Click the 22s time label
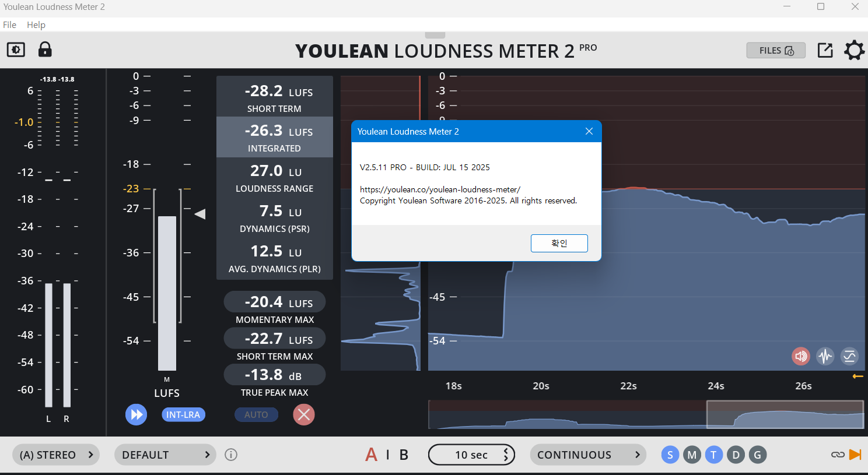868x475 pixels. (x=628, y=386)
